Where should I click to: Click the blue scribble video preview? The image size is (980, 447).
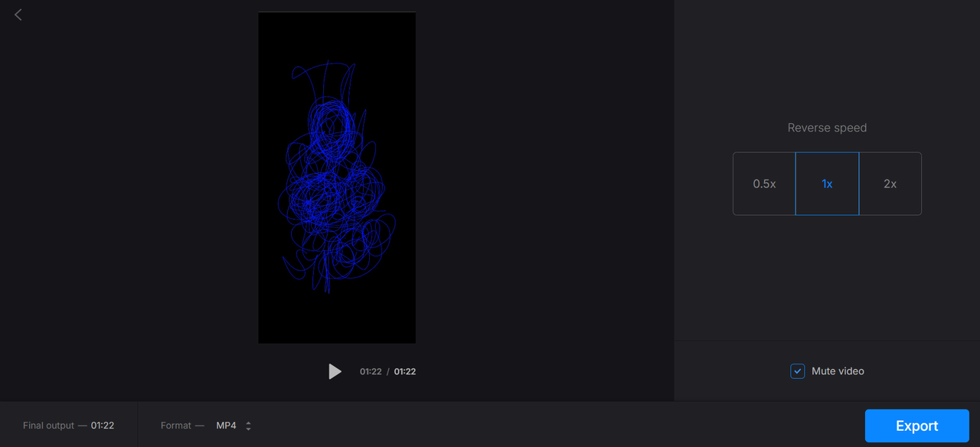point(337,178)
